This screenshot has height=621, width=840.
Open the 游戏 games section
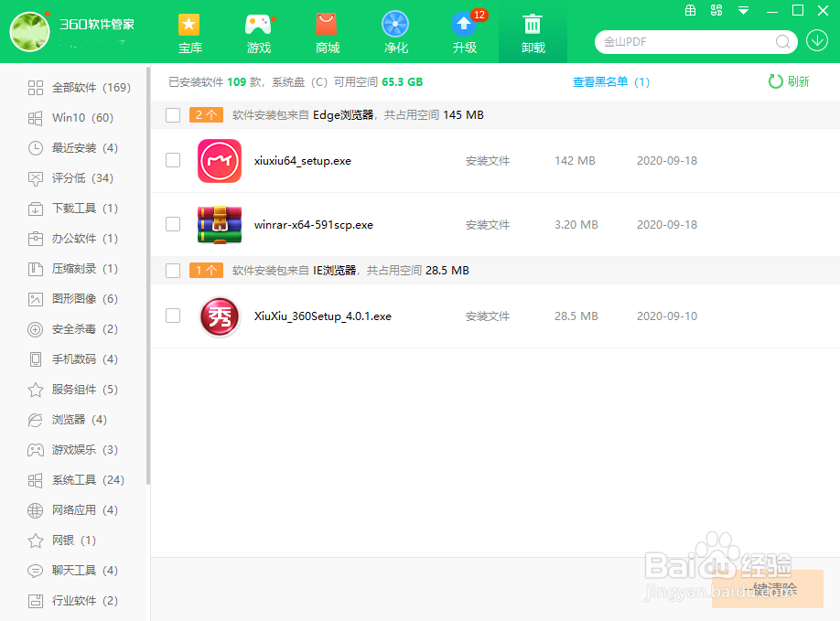(x=258, y=34)
